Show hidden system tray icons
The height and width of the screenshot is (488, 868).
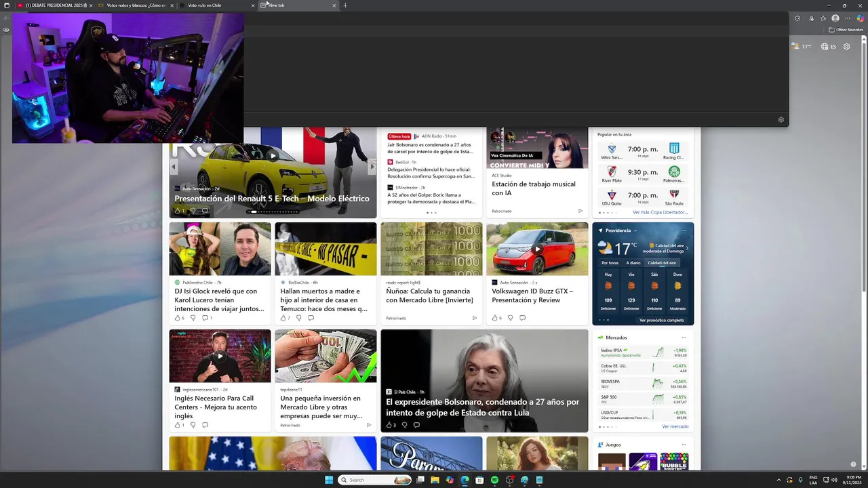point(780,480)
